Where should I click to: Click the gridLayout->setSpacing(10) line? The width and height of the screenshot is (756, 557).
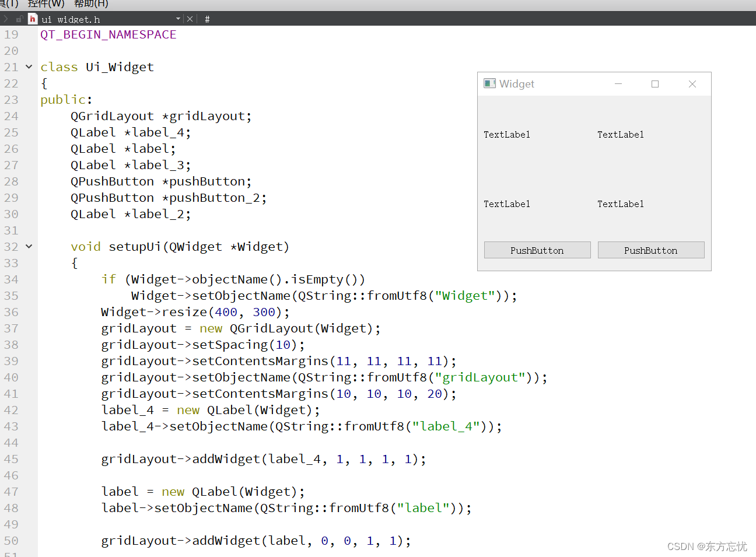[x=203, y=345]
